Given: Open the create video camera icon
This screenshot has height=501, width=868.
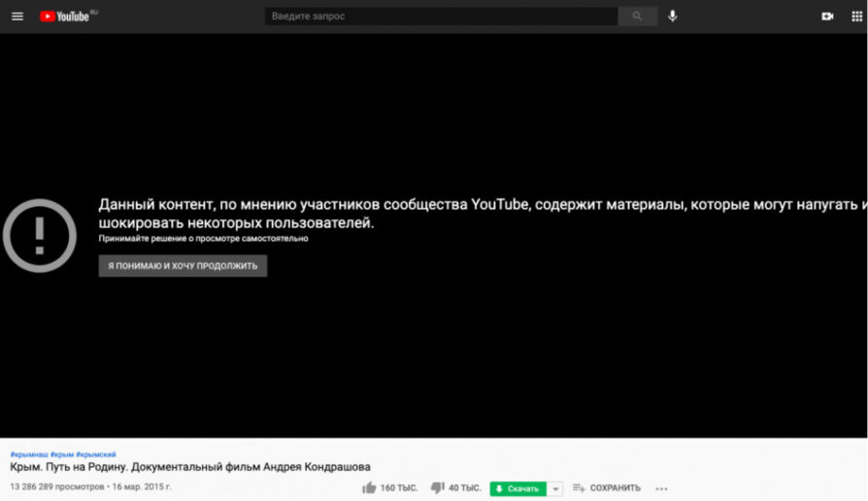Looking at the screenshot, I should click(827, 17).
